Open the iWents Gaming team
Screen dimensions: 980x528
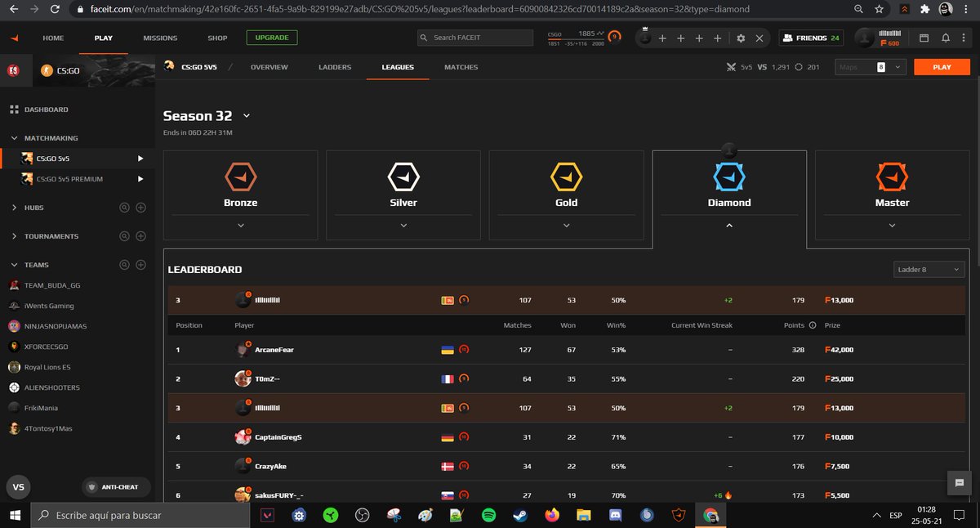click(49, 306)
